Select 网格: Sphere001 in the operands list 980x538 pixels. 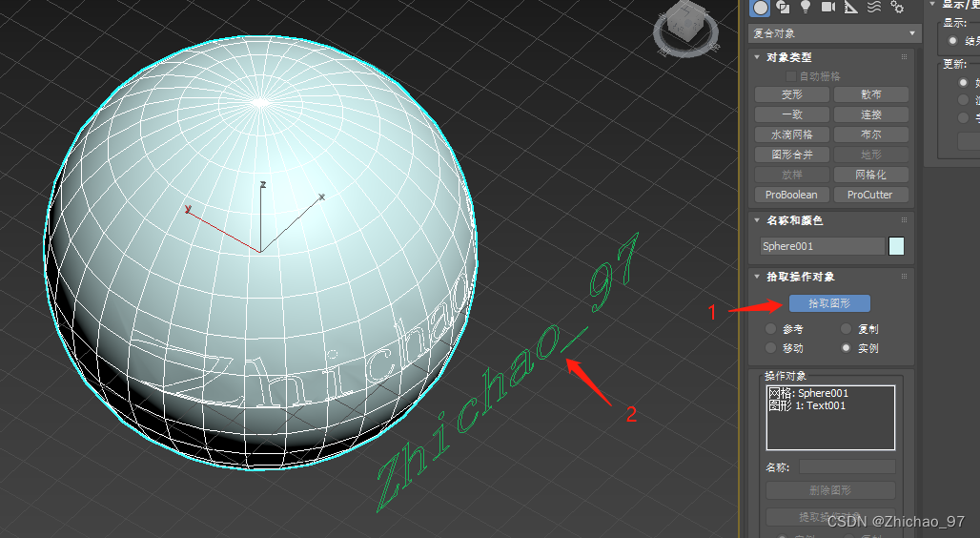pyautogui.click(x=830, y=393)
